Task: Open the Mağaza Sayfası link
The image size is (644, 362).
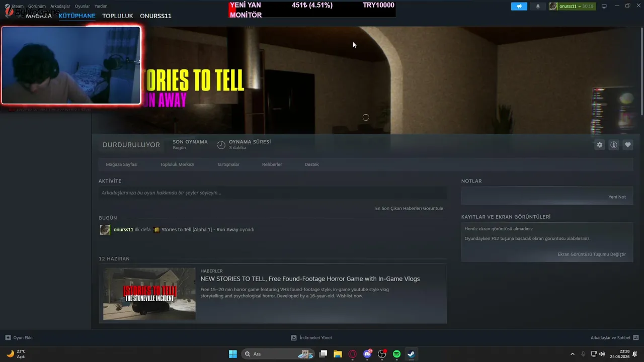Action: pos(122,164)
